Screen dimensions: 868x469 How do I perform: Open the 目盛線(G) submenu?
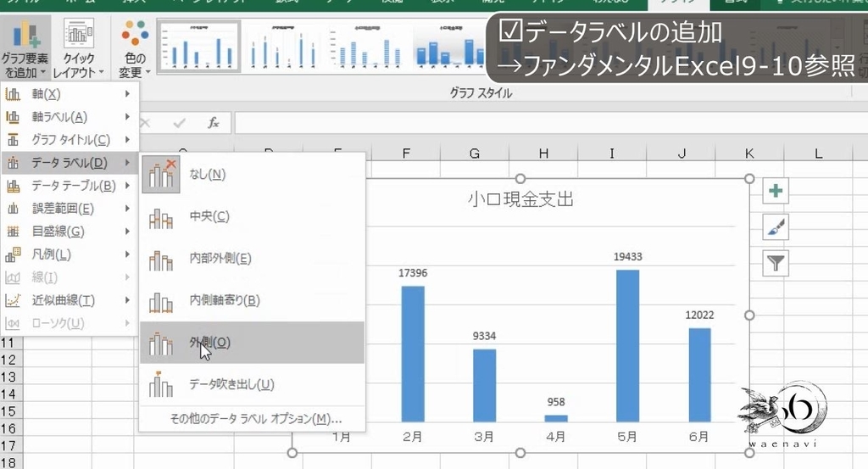pyautogui.click(x=70, y=232)
